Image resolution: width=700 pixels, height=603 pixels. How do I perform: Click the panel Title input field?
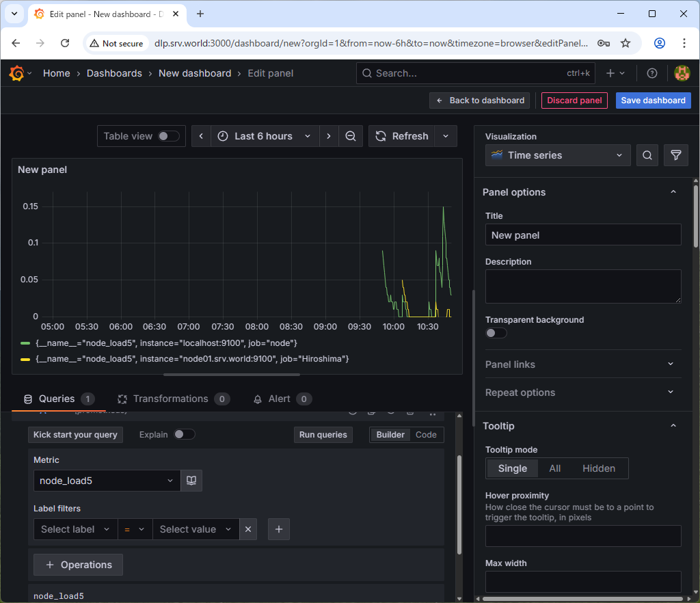click(582, 234)
